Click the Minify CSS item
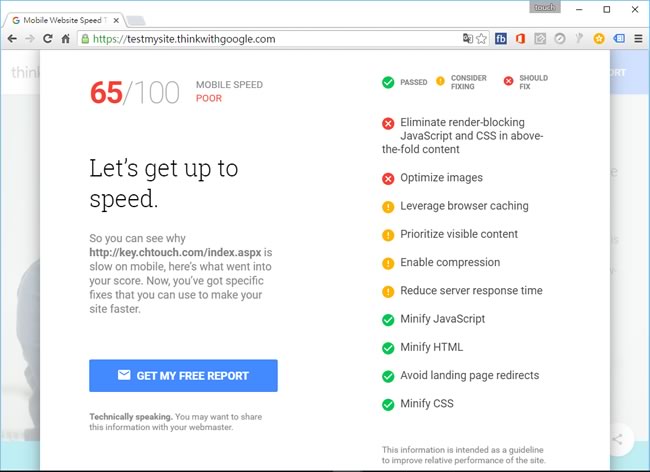This screenshot has height=472, width=650. pos(417,404)
